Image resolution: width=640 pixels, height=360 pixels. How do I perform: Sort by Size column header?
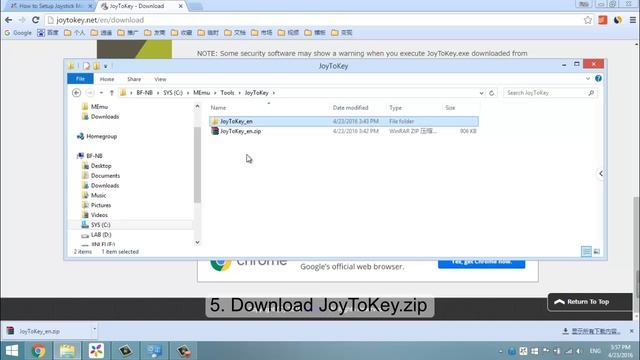(x=450, y=108)
